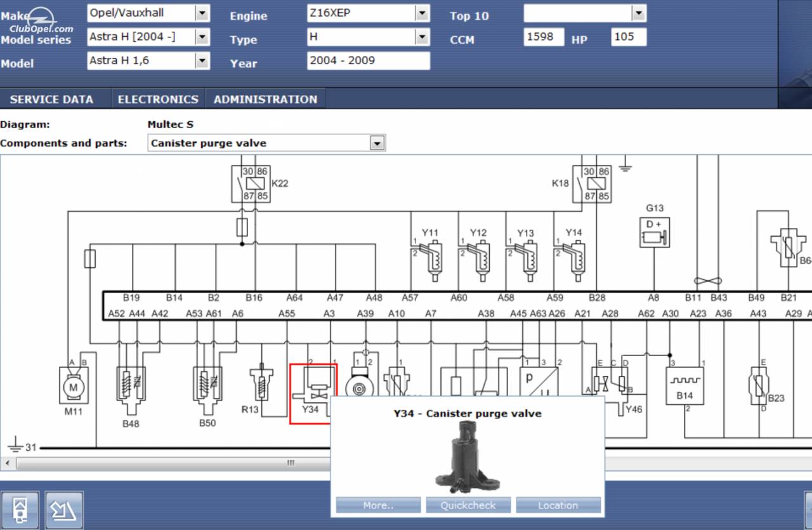The width and height of the screenshot is (812, 530).
Task: Click the horizontal scrollbar thumb under diagram
Action: (x=291, y=463)
